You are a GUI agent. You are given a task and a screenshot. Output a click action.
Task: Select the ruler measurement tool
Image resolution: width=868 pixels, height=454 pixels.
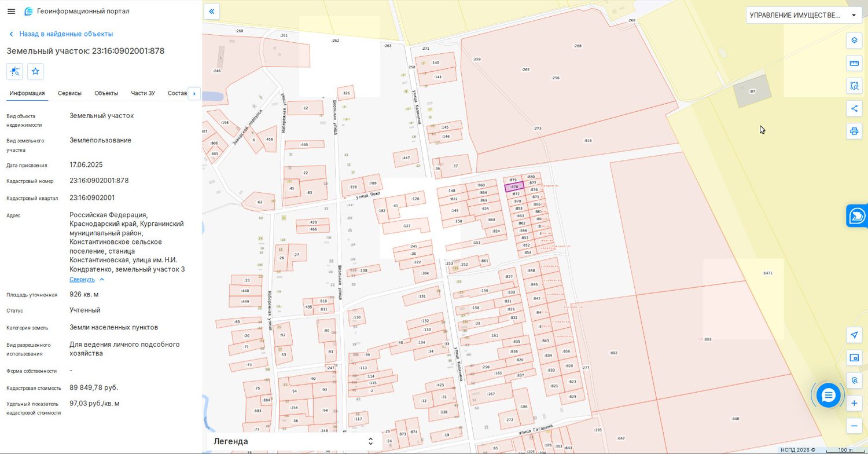854,63
